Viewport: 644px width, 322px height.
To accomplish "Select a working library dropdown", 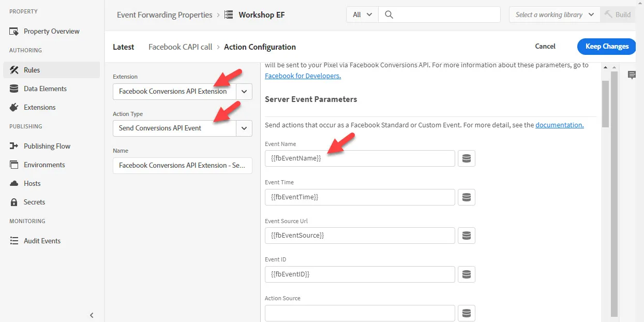I will coord(555,14).
